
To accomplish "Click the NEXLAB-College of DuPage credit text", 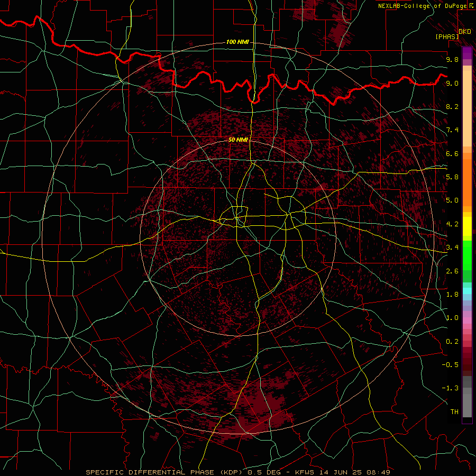I will (422, 6).
